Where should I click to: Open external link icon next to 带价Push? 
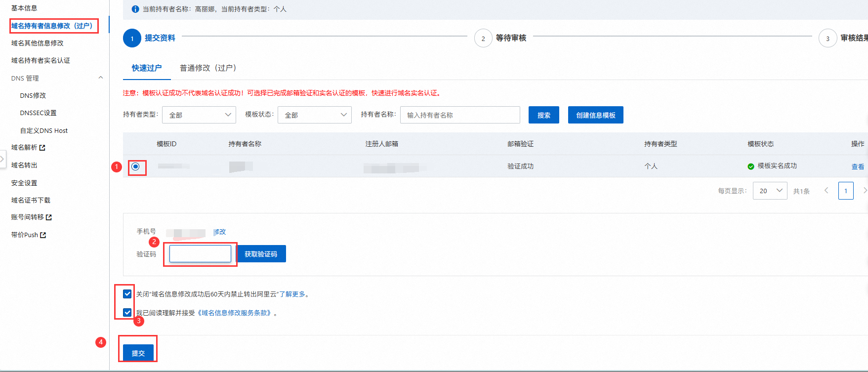coord(43,235)
